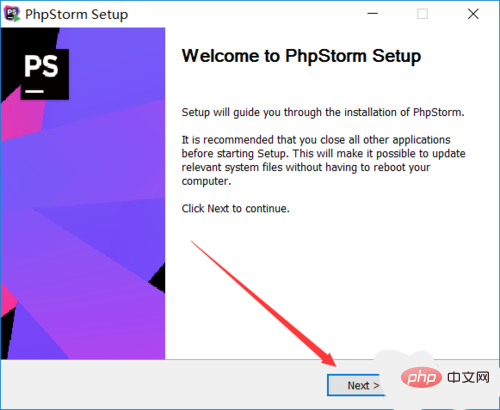Image resolution: width=500 pixels, height=410 pixels.
Task: Click the red php watermark logo
Action: click(421, 378)
